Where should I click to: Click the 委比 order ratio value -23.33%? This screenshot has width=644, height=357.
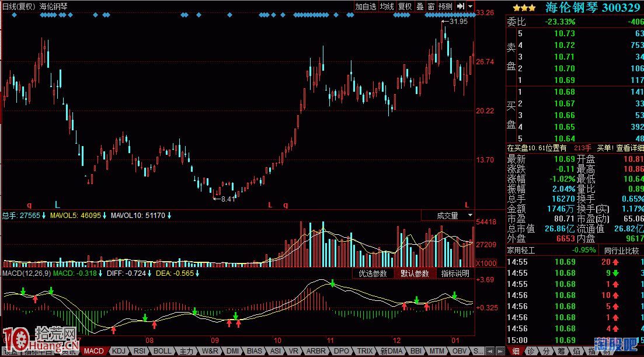[x=560, y=22]
